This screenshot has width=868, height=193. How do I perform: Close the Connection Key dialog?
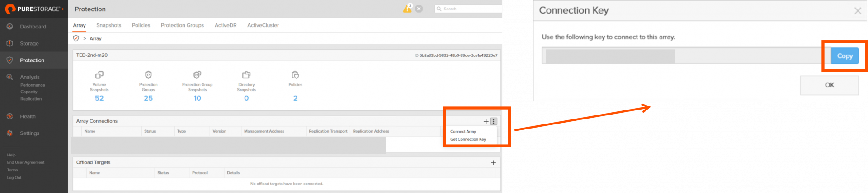click(857, 11)
